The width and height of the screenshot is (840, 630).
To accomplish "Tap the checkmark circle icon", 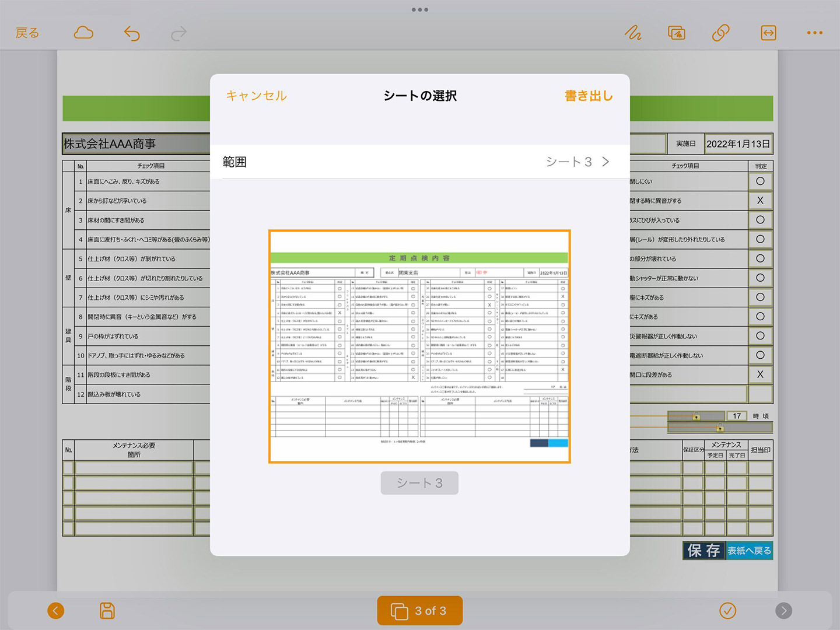I will point(727,611).
